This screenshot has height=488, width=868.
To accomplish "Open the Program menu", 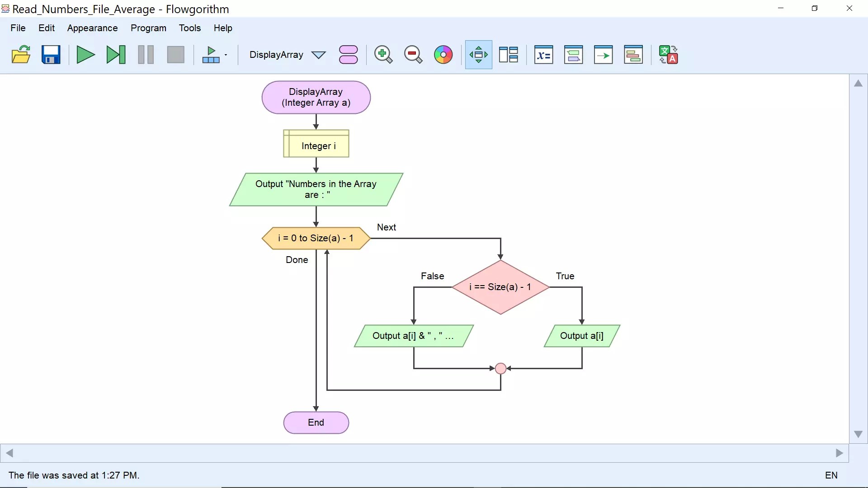I will 148,28.
